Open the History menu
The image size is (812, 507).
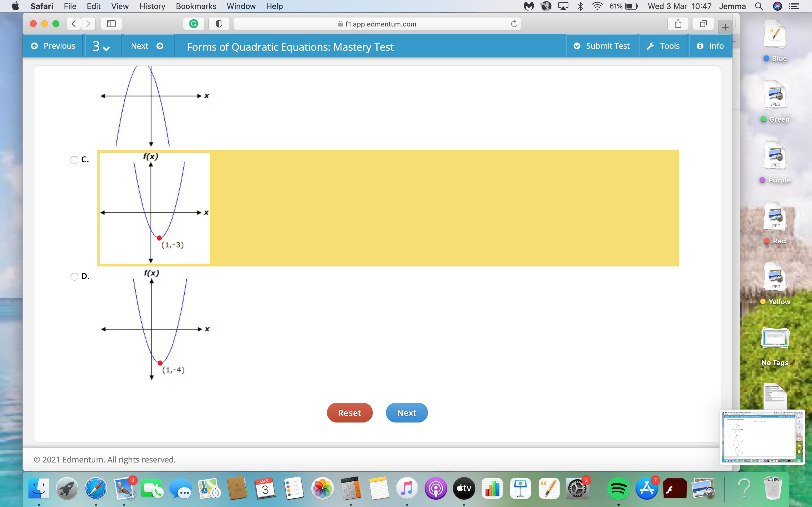pos(152,6)
